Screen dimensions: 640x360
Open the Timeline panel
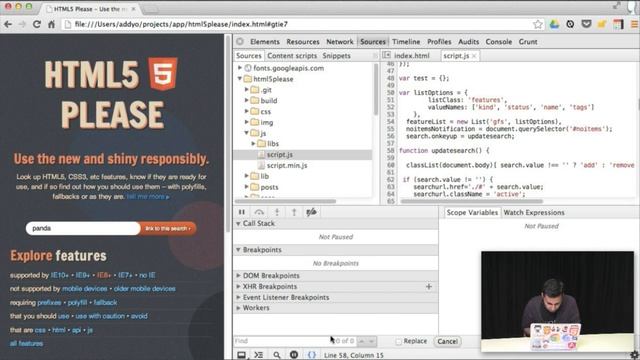406,42
